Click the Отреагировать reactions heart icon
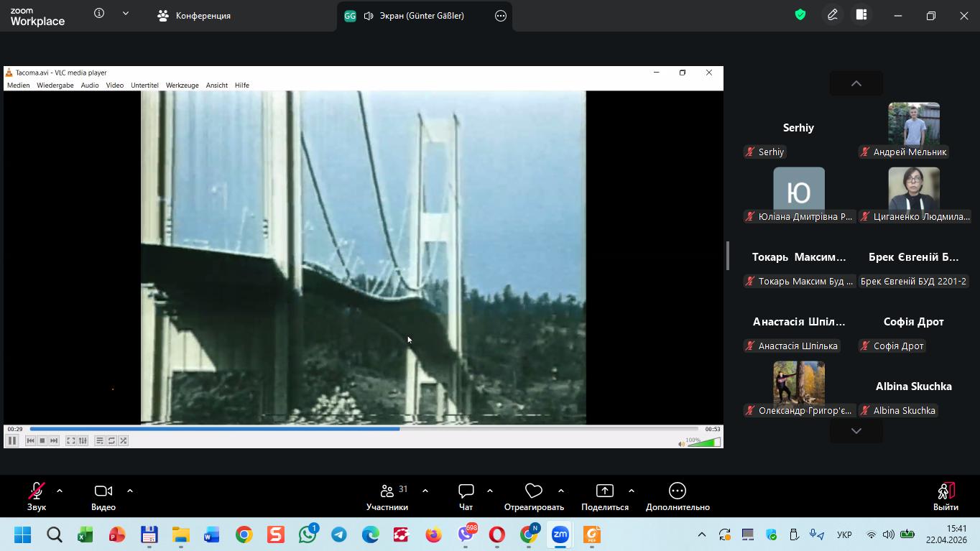The image size is (980, 551). click(533, 491)
